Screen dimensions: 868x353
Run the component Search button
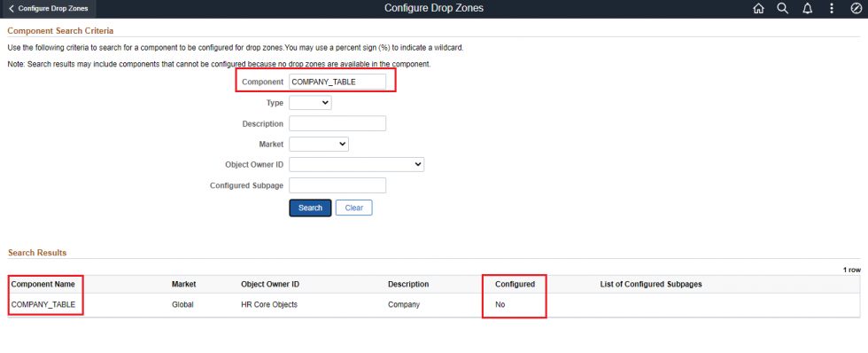pyautogui.click(x=310, y=208)
